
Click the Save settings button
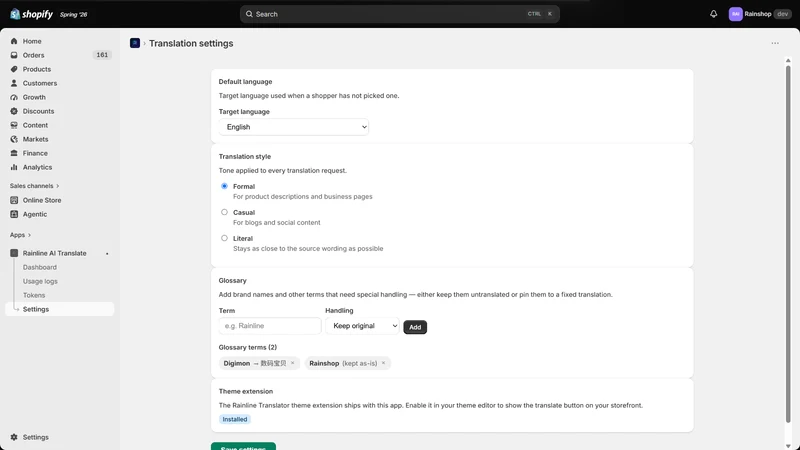[243, 446]
